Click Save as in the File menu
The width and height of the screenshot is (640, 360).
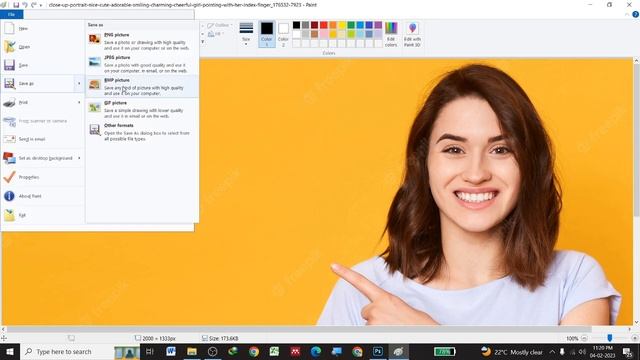click(x=38, y=84)
